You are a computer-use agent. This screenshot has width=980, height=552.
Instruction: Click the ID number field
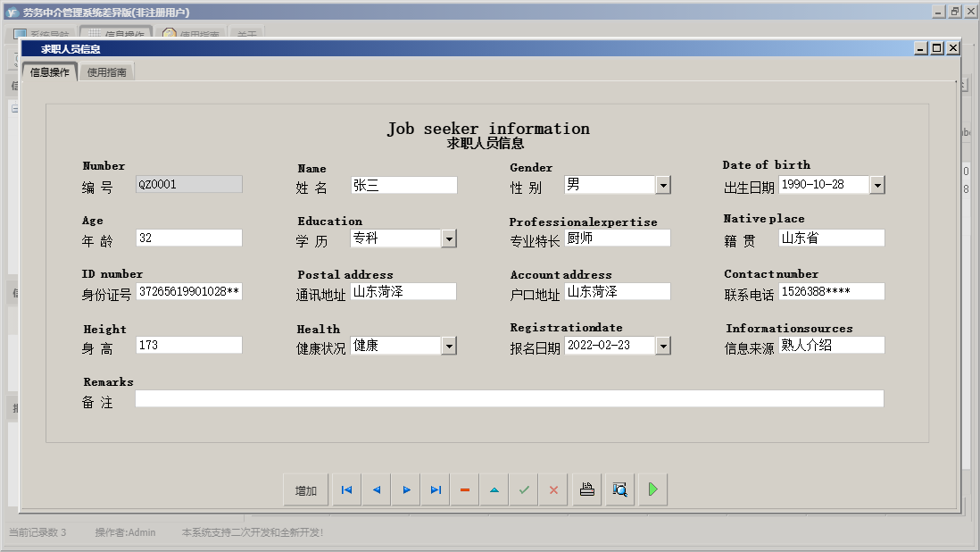pos(189,291)
